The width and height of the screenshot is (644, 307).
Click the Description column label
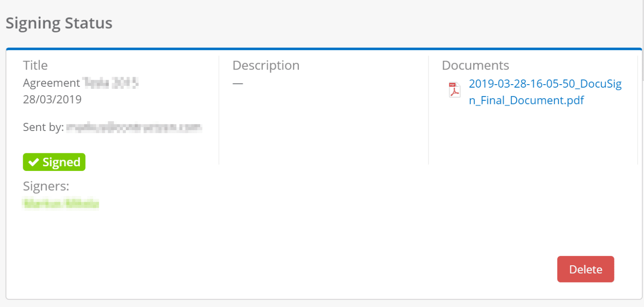click(266, 65)
